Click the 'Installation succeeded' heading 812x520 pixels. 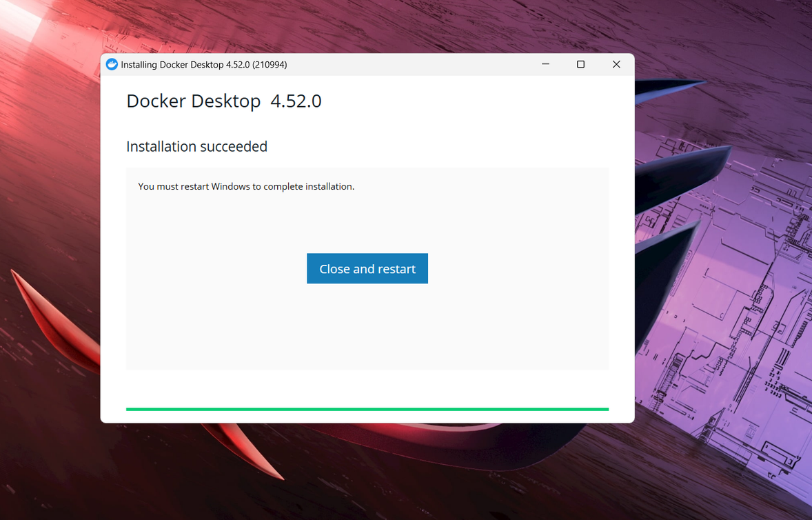coord(196,147)
